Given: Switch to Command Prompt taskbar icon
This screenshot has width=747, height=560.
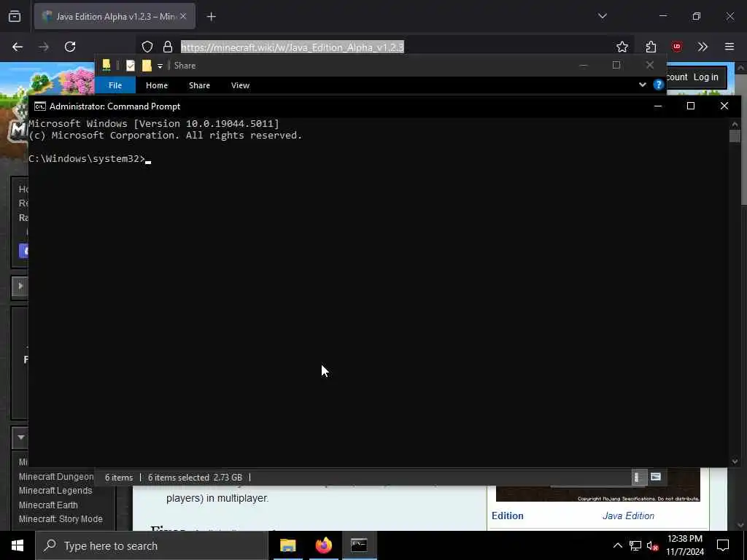Looking at the screenshot, I should pos(359,545).
